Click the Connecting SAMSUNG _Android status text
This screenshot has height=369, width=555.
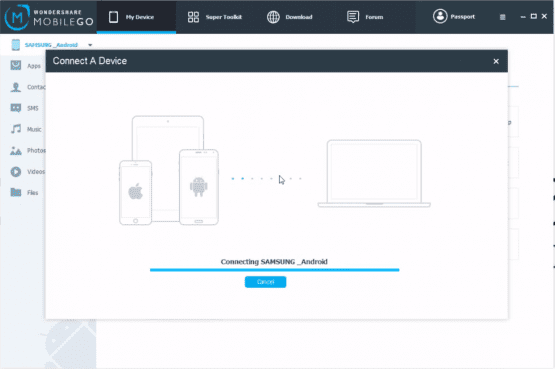tap(274, 262)
